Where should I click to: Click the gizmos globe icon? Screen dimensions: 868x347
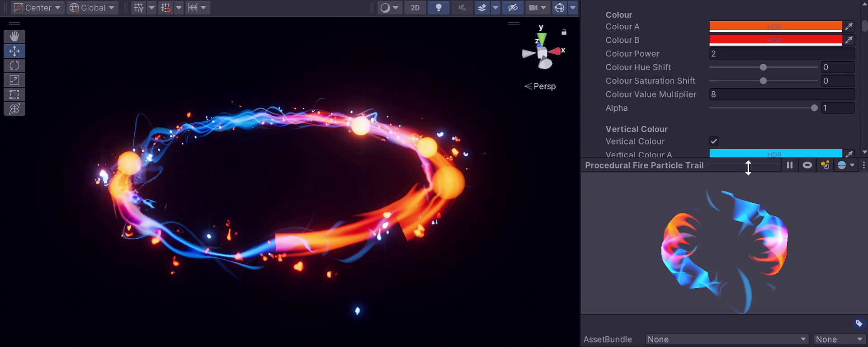pyautogui.click(x=560, y=8)
